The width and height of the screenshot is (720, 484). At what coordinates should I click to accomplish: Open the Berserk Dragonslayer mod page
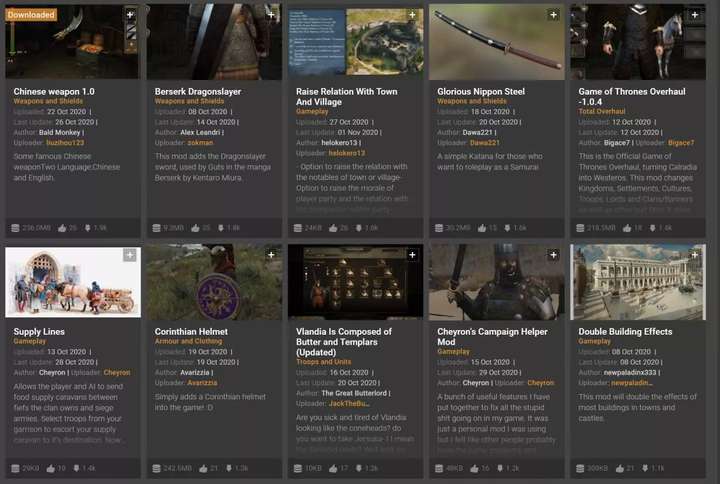tap(198, 91)
